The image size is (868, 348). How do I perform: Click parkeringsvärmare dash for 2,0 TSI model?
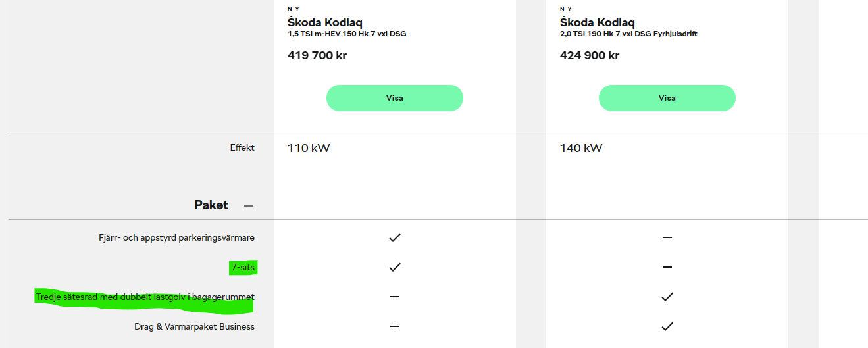coord(667,237)
